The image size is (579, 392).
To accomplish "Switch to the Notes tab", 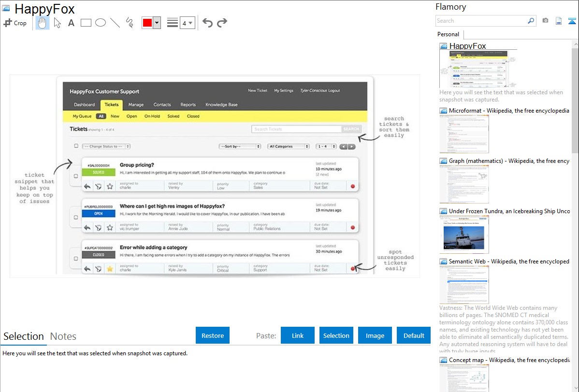I will click(63, 336).
